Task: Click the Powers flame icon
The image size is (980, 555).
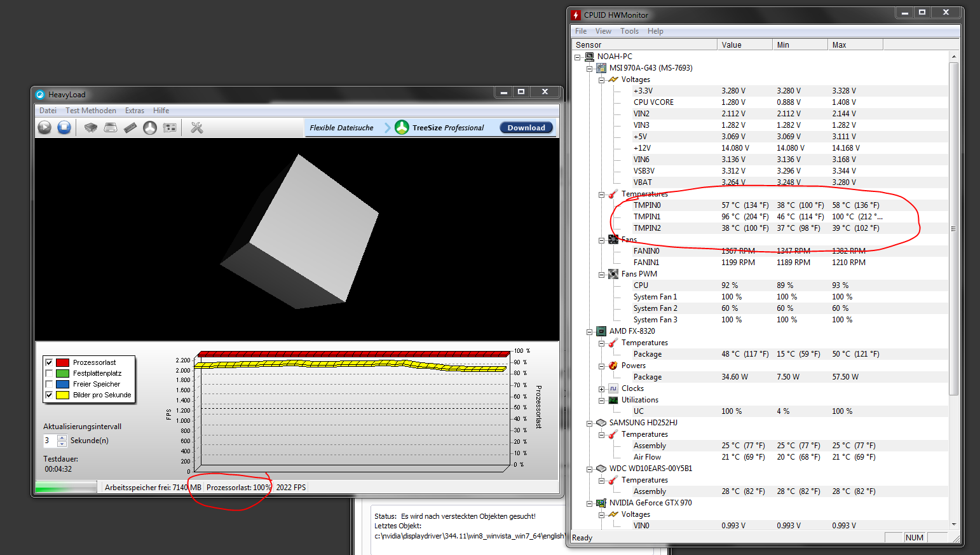Action: pos(613,366)
